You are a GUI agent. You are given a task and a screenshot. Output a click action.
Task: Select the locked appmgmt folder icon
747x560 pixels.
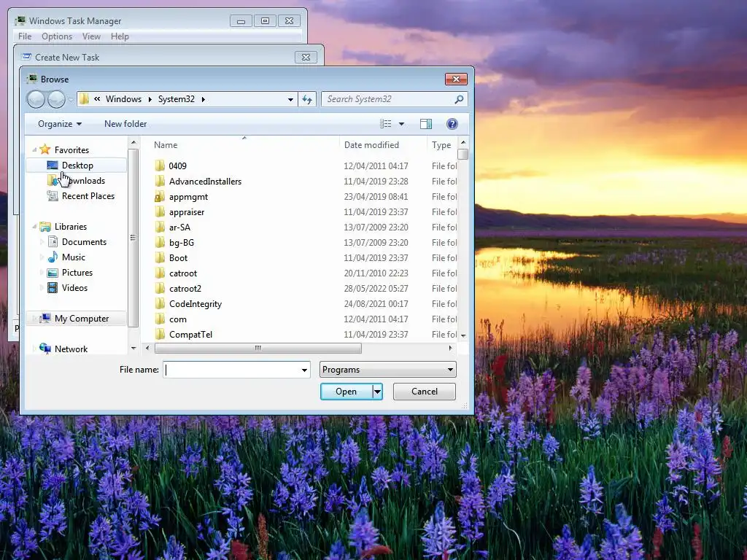click(160, 197)
